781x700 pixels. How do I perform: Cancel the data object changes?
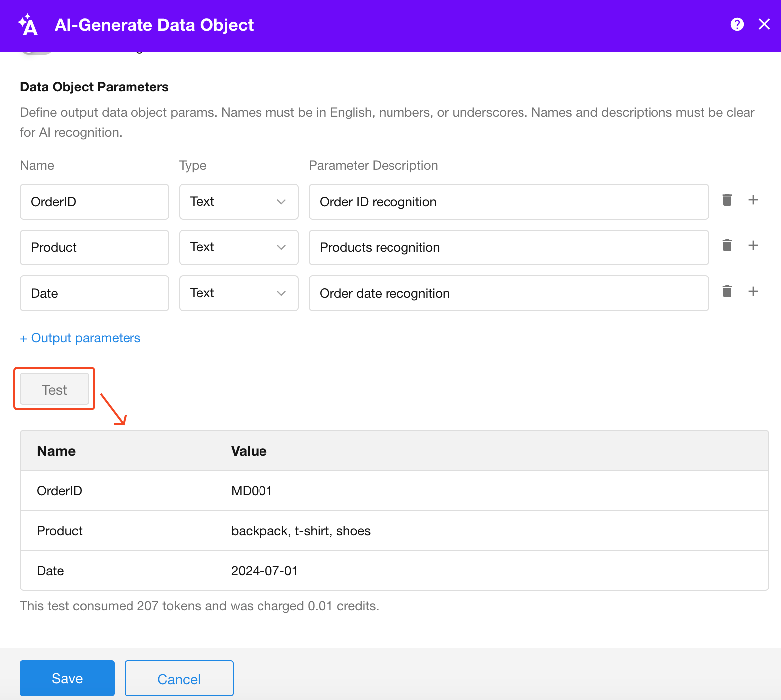179,678
